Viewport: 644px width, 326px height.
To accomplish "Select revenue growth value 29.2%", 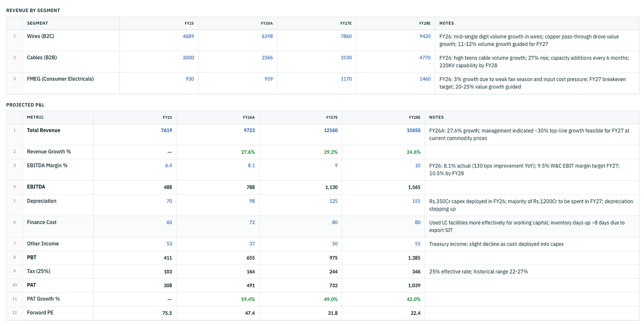I will pyautogui.click(x=330, y=152).
